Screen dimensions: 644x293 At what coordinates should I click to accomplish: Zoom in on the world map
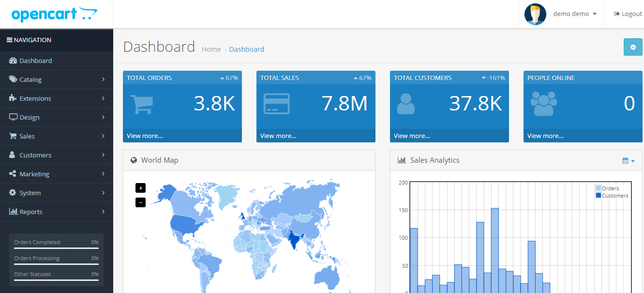tap(140, 188)
